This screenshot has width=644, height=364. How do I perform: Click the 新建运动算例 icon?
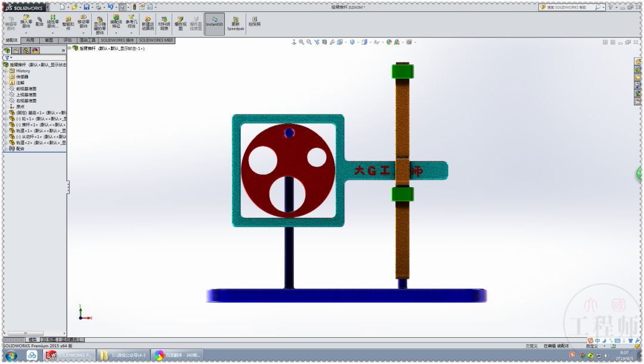tap(147, 23)
